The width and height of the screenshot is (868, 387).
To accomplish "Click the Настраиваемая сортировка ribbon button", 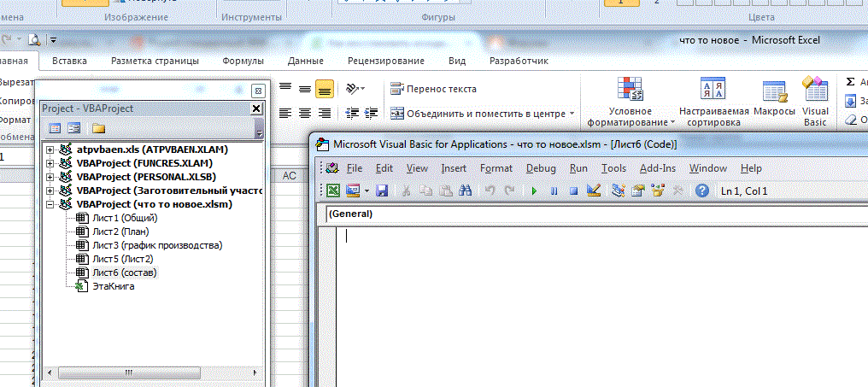I will pyautogui.click(x=713, y=102).
